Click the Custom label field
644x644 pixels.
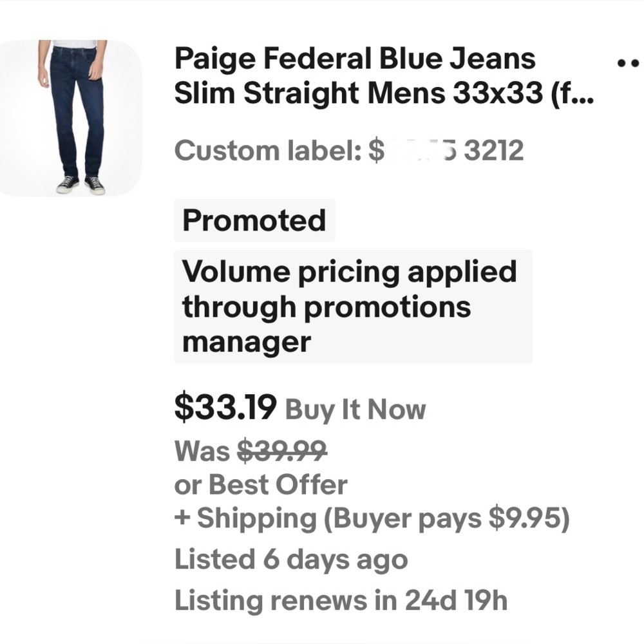[x=268, y=151]
